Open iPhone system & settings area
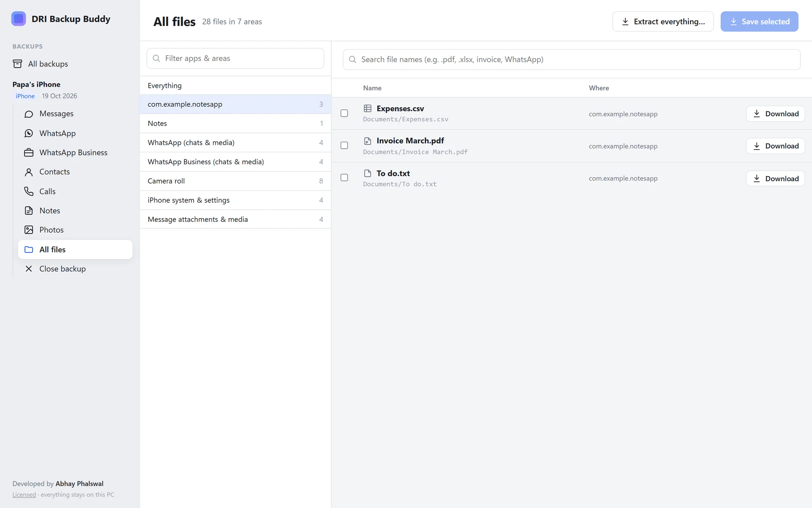 click(235, 200)
